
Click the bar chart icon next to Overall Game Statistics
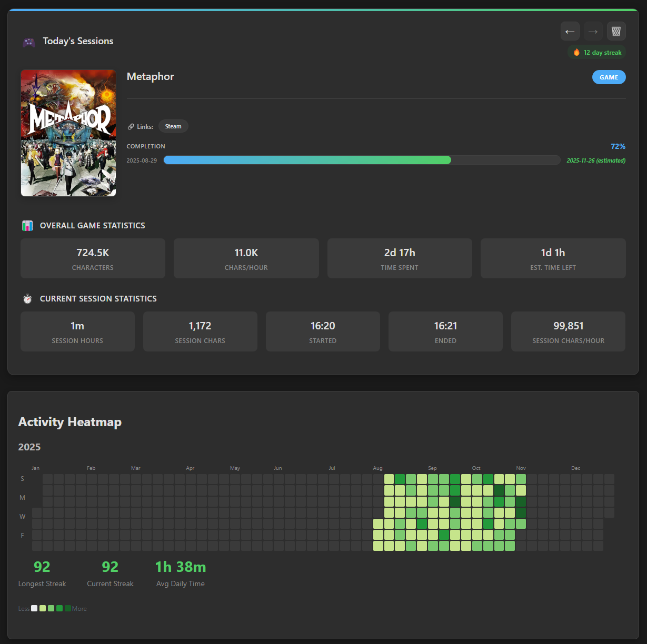(x=27, y=225)
